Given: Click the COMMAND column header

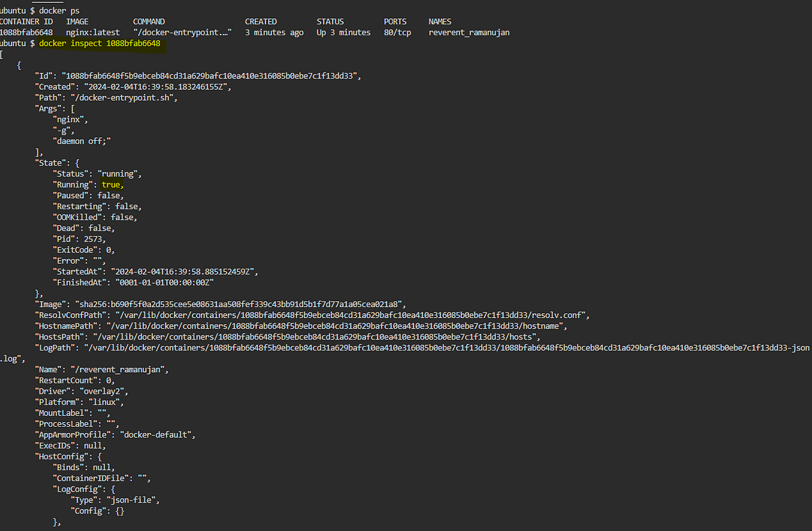Looking at the screenshot, I should tap(149, 22).
